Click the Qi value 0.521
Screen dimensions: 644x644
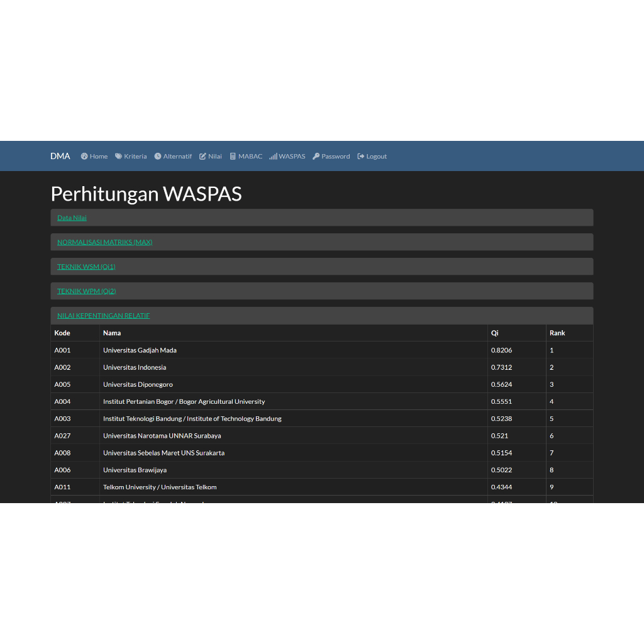tap(499, 436)
